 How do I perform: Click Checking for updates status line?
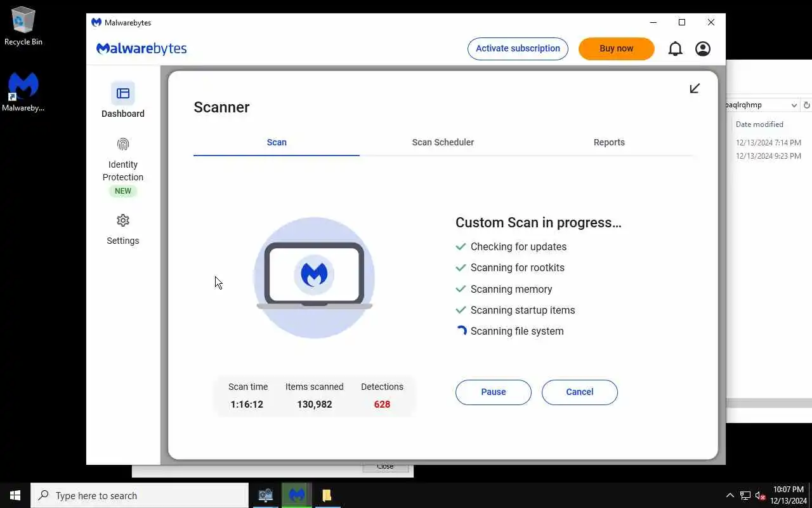511,246
